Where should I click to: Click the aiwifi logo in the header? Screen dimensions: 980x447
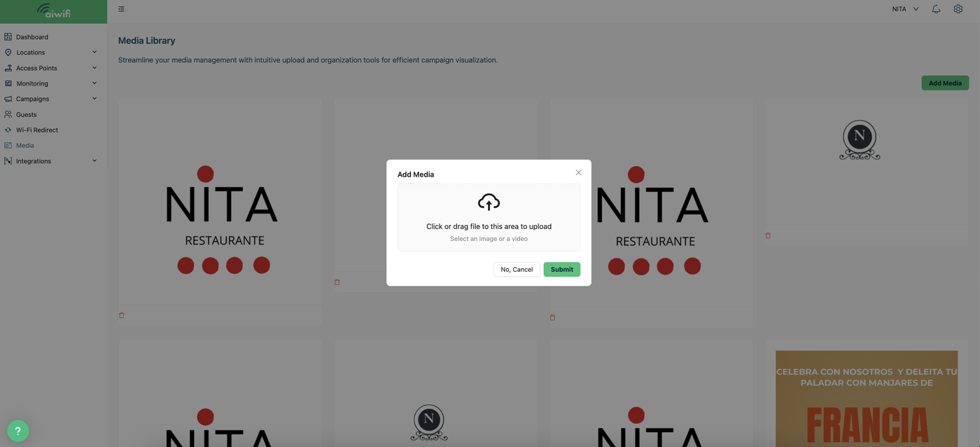[54, 11]
